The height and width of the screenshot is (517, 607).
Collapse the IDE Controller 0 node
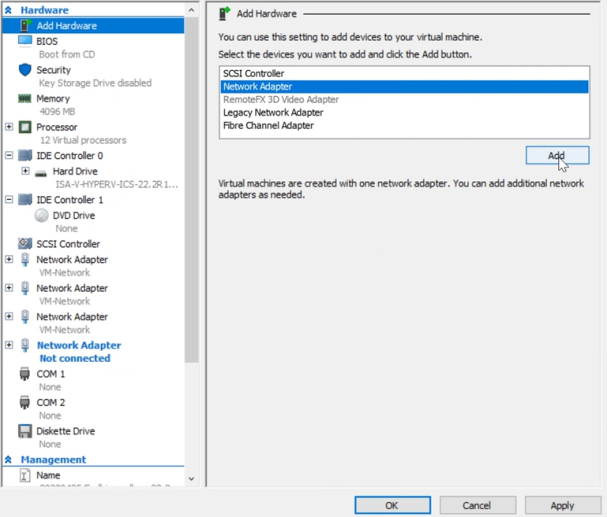[x=9, y=156]
